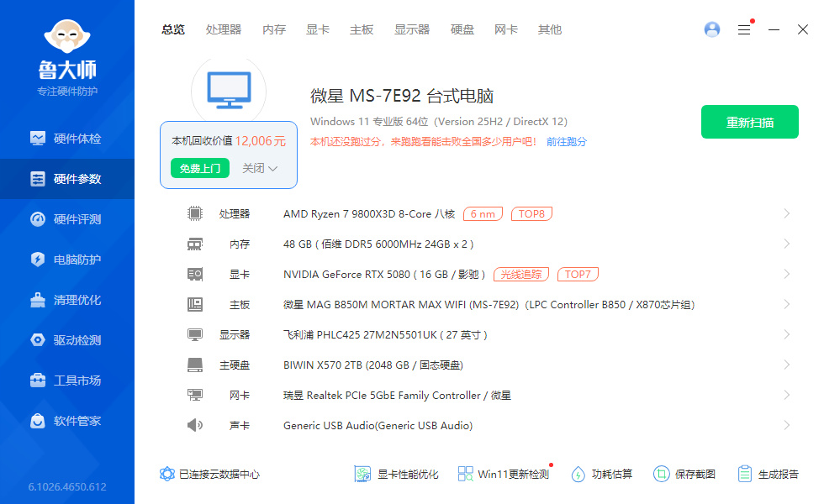This screenshot has width=824, height=504.
Task: Click 48 GB DDR5 6000MHz memory text
Action: pos(378,244)
